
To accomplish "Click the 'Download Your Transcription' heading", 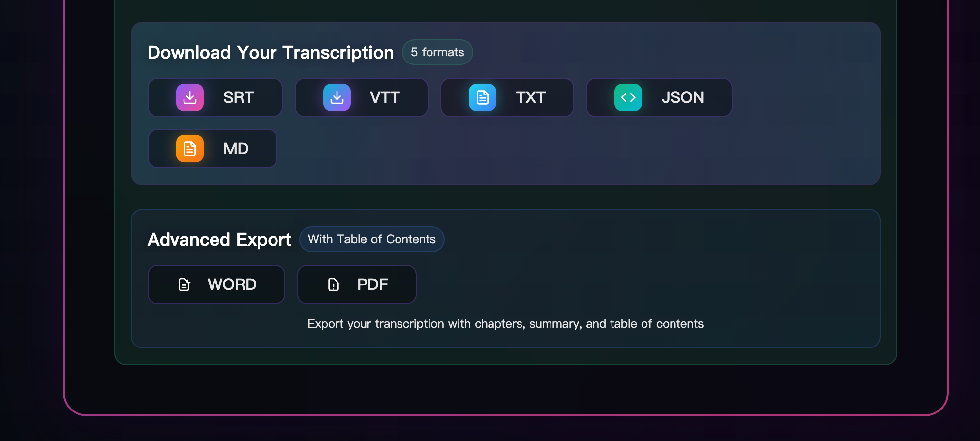I will (270, 52).
